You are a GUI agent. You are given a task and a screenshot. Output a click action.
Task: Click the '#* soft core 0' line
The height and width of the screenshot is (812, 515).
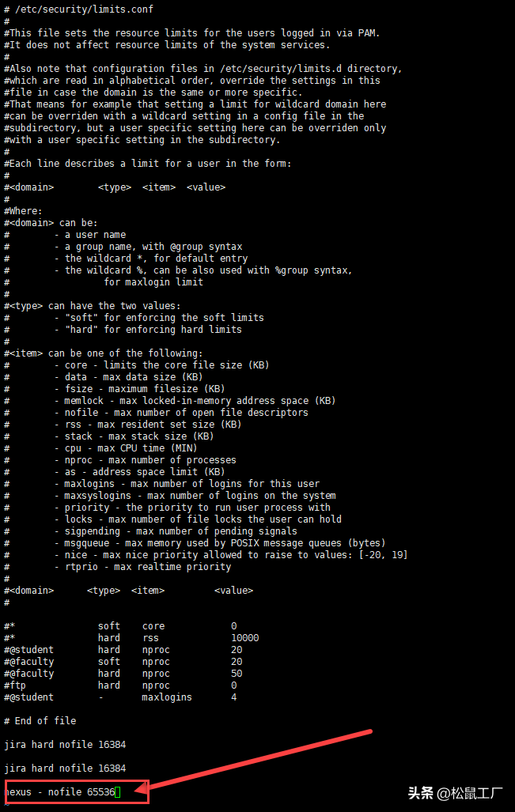click(120, 625)
